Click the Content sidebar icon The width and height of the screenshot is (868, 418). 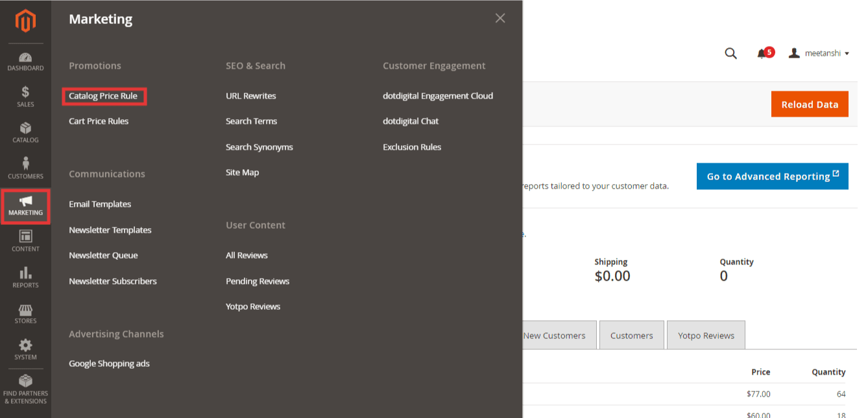[25, 240]
